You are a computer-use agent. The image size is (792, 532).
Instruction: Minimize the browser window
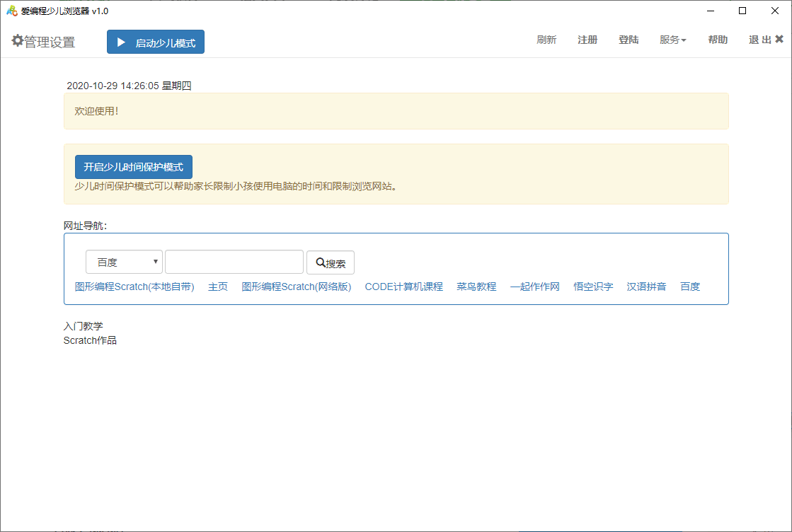710,11
